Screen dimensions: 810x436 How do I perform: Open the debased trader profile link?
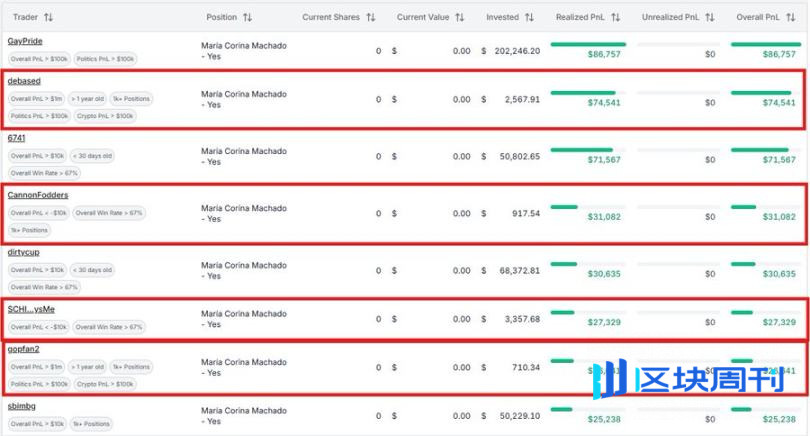[24, 80]
